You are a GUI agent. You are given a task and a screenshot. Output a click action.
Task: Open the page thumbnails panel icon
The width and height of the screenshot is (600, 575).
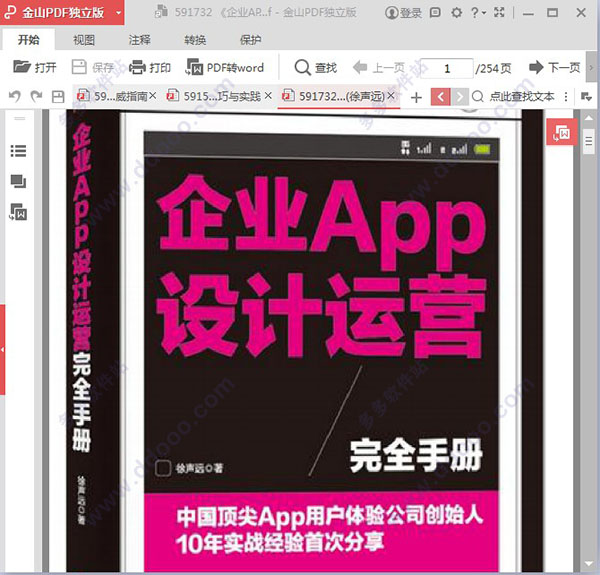(x=18, y=181)
